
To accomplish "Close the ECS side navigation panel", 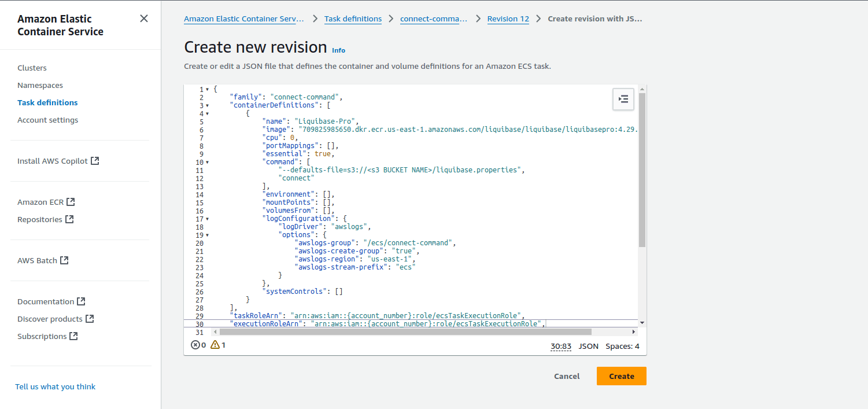I will 144,19.
